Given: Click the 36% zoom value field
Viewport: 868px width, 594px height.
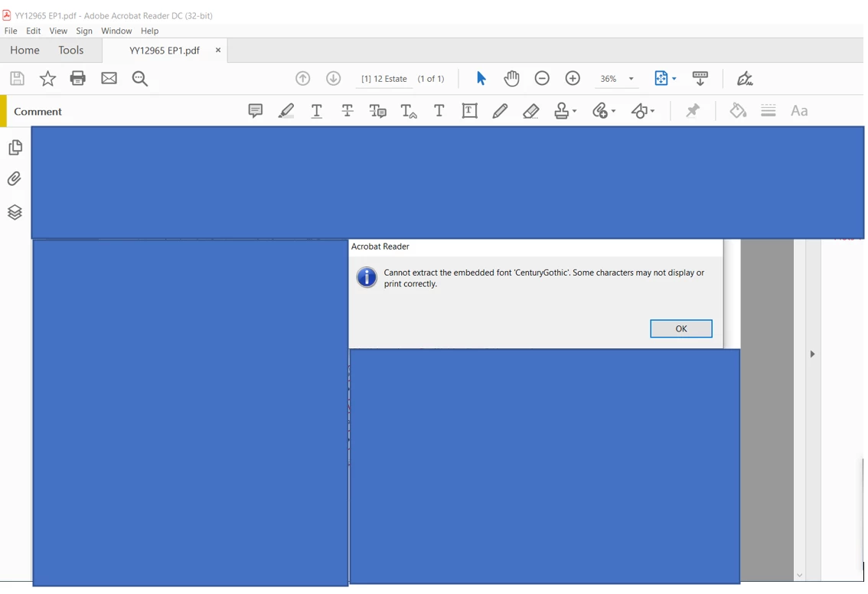Looking at the screenshot, I should [x=609, y=79].
